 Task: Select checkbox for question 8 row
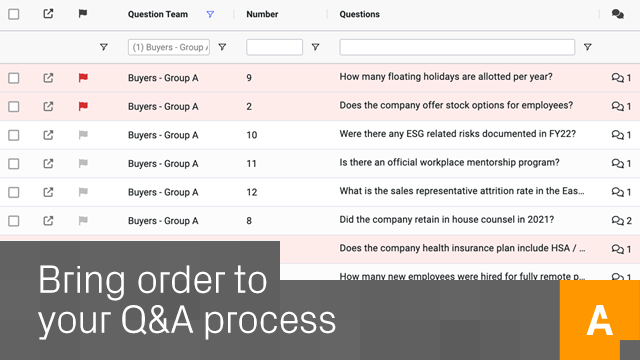pos(13,221)
